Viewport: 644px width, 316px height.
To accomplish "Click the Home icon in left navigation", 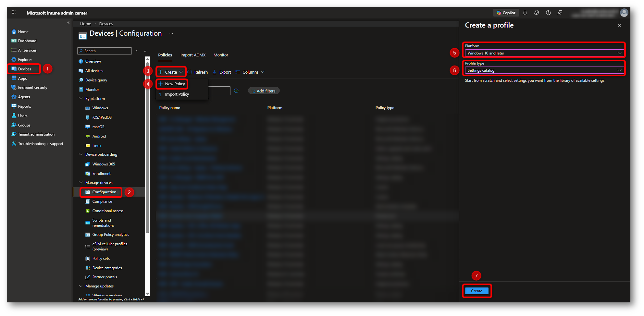I will (x=14, y=31).
